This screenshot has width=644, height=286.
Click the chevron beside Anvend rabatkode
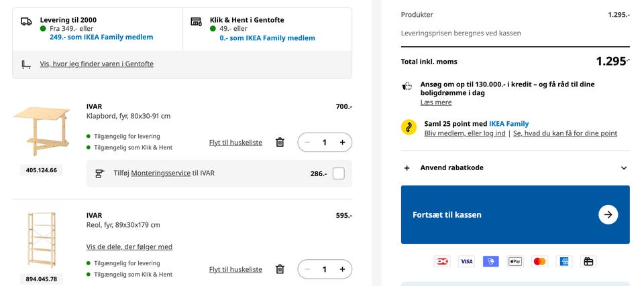pos(624,168)
